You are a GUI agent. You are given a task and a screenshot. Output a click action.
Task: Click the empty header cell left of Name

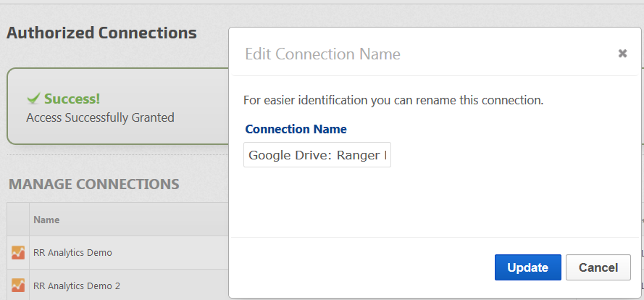click(x=18, y=220)
